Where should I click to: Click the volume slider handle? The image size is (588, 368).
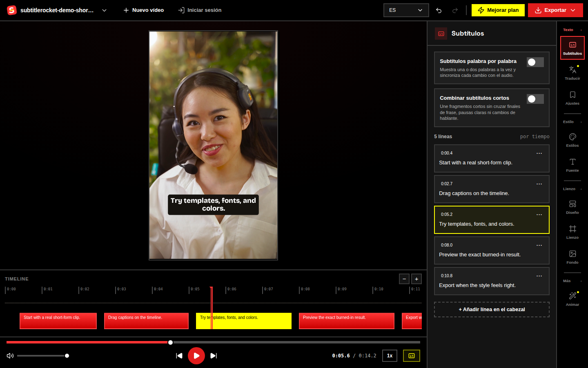coord(67,356)
